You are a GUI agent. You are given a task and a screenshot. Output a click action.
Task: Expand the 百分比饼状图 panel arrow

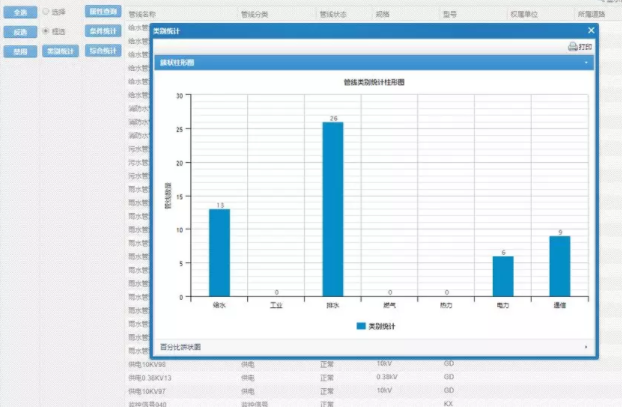[586, 347]
